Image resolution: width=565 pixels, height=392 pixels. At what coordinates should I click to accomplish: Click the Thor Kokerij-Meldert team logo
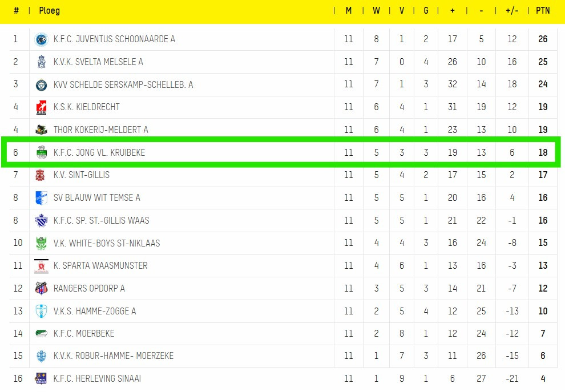(41, 130)
